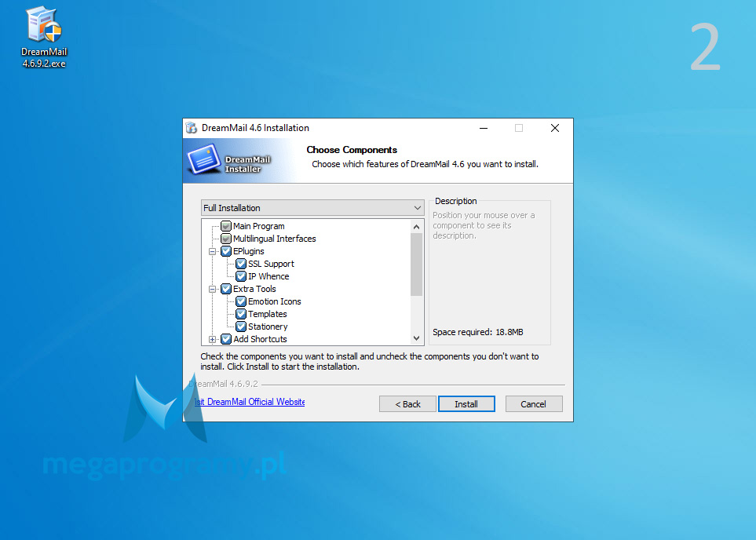Select the Stationery label
This screenshot has width=756, height=540.
(268, 327)
